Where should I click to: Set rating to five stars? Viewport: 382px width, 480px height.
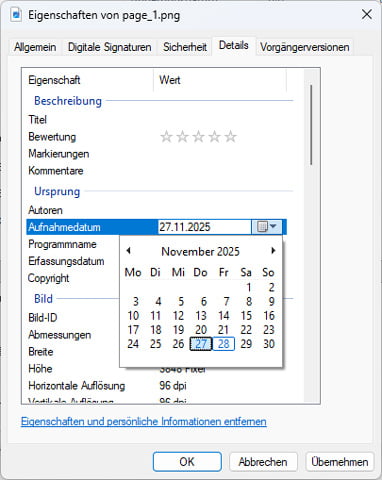point(230,137)
